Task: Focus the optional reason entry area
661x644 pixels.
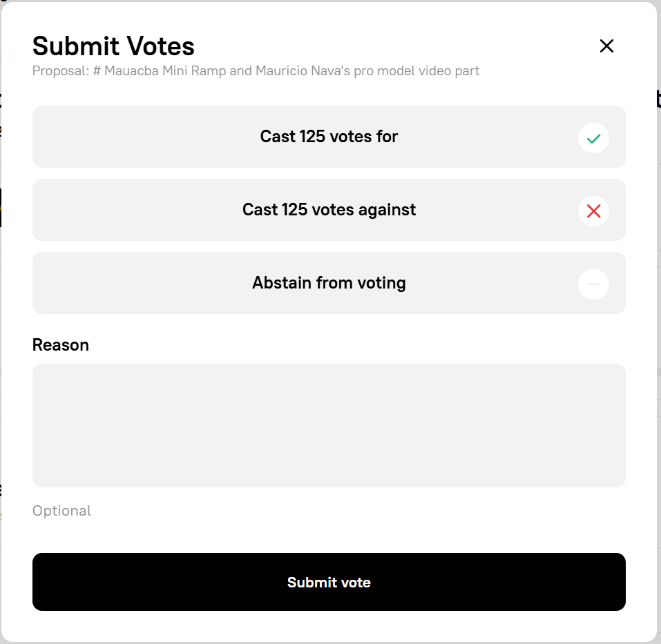Action: click(329, 425)
